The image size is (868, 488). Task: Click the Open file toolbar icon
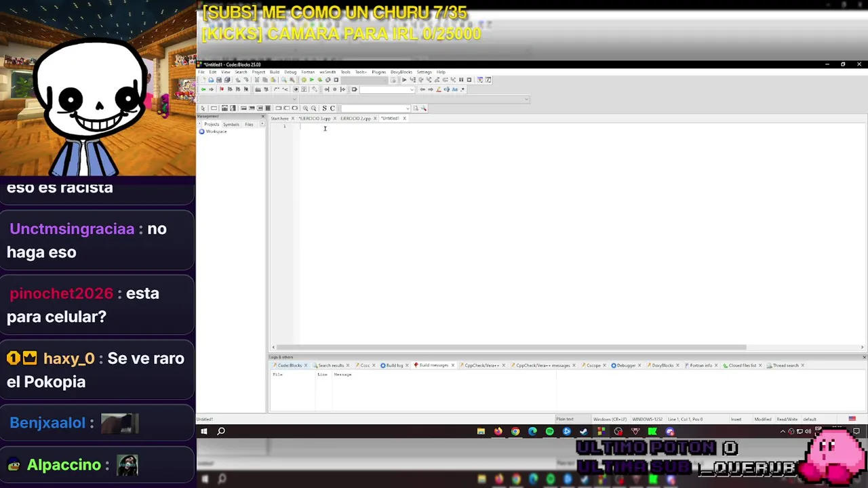(x=211, y=79)
